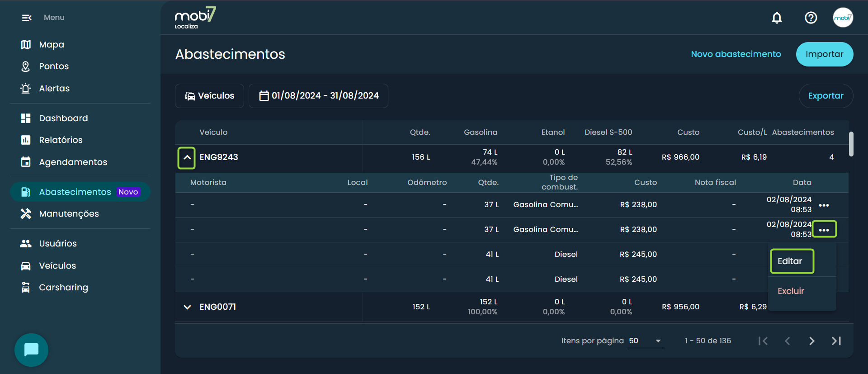
Task: Go to last page of results
Action: [x=836, y=341]
